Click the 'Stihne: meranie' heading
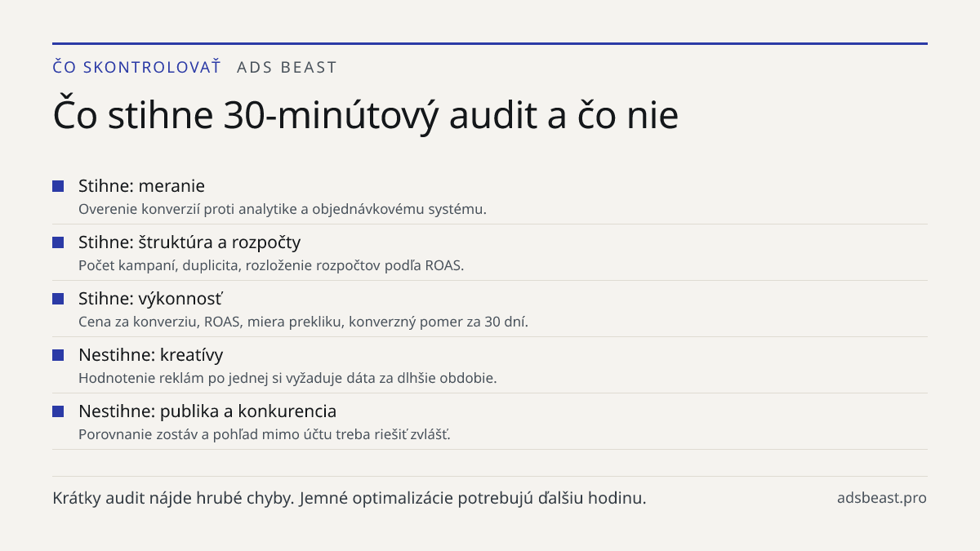This screenshot has width=980, height=551. tap(141, 186)
